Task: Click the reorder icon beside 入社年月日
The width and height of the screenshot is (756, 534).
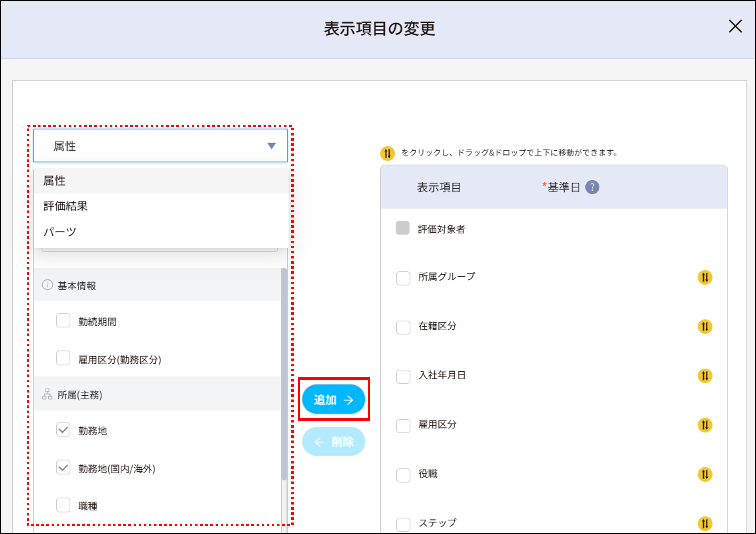Action: coord(706,376)
